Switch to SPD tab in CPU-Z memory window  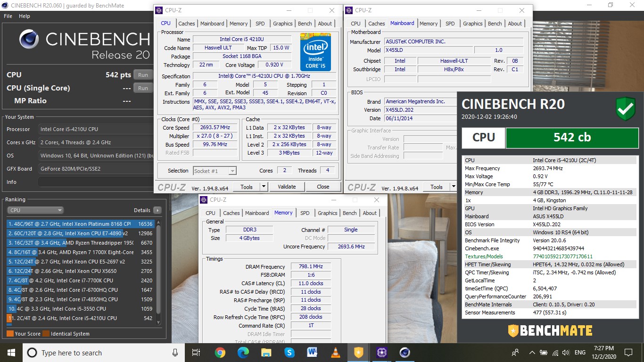click(305, 213)
